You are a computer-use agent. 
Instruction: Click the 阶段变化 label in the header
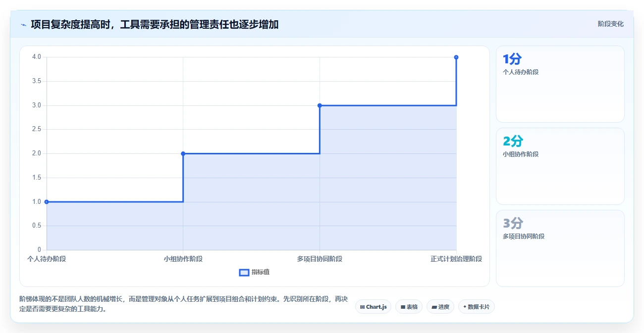(610, 24)
